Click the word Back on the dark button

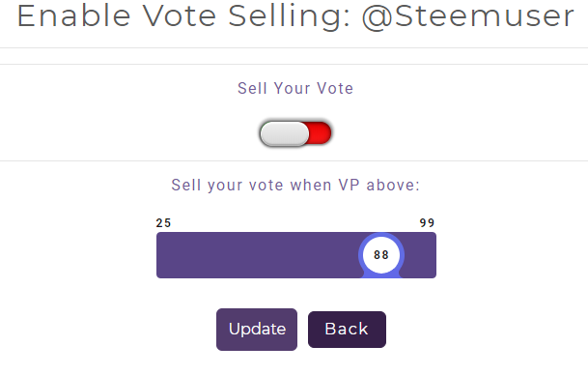(347, 329)
